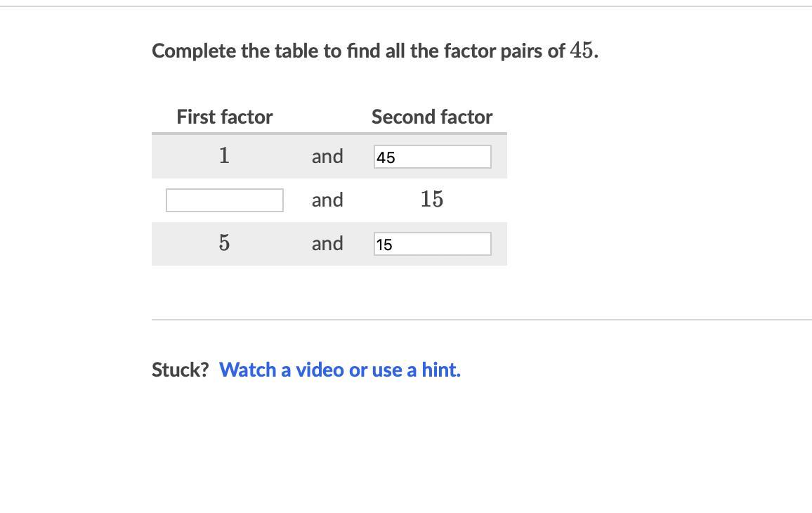Click the 'Second factor' column header
Screen dimensions: 812x513
point(432,117)
